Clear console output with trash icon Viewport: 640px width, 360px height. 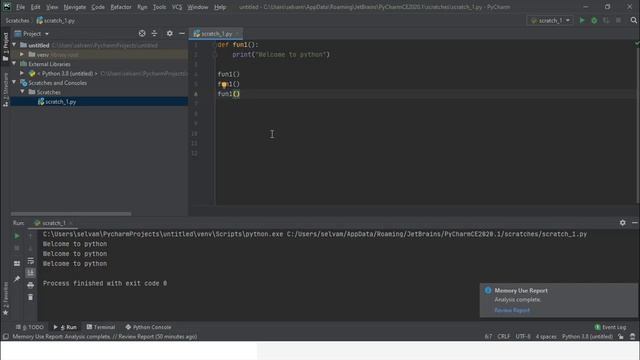[x=31, y=298]
